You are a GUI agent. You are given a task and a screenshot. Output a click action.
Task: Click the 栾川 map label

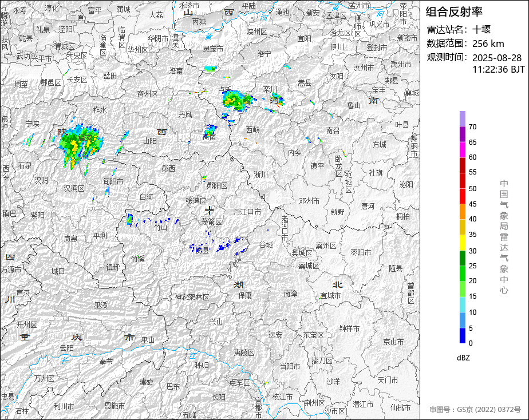click(x=270, y=89)
